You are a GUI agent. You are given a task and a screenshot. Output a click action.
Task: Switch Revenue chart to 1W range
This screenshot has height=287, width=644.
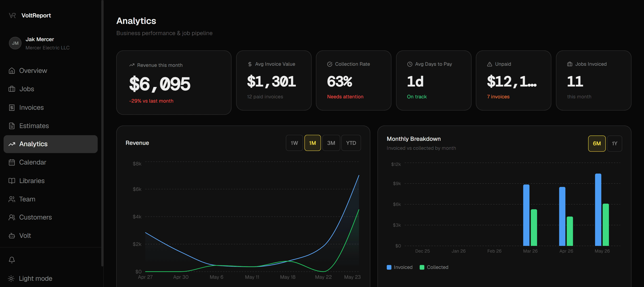tap(294, 143)
